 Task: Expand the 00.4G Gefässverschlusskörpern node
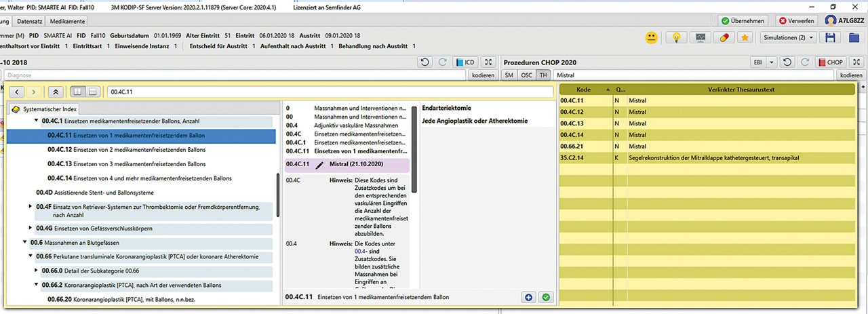coord(30,228)
